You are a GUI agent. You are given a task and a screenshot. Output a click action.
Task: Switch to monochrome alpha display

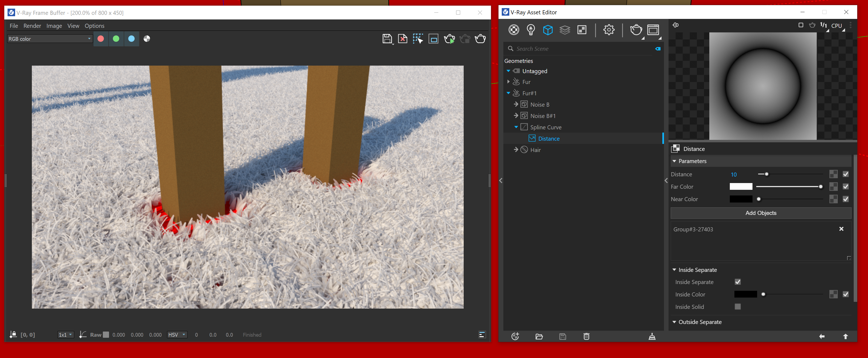click(147, 39)
